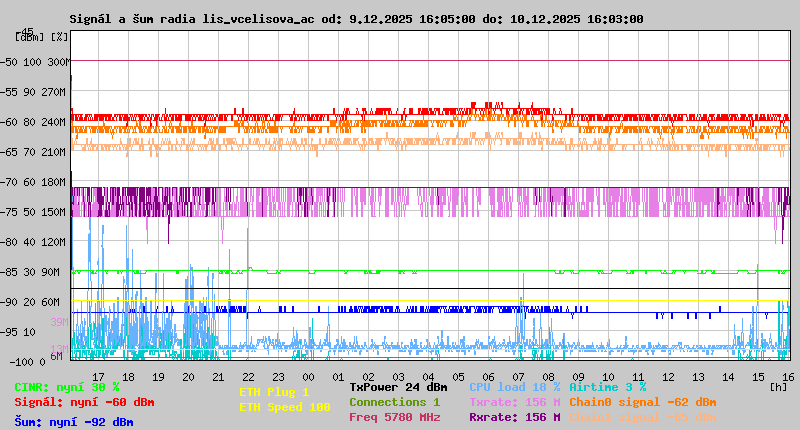Click hour '21' on the time axis
This screenshot has height=430, width=800.
(218, 377)
